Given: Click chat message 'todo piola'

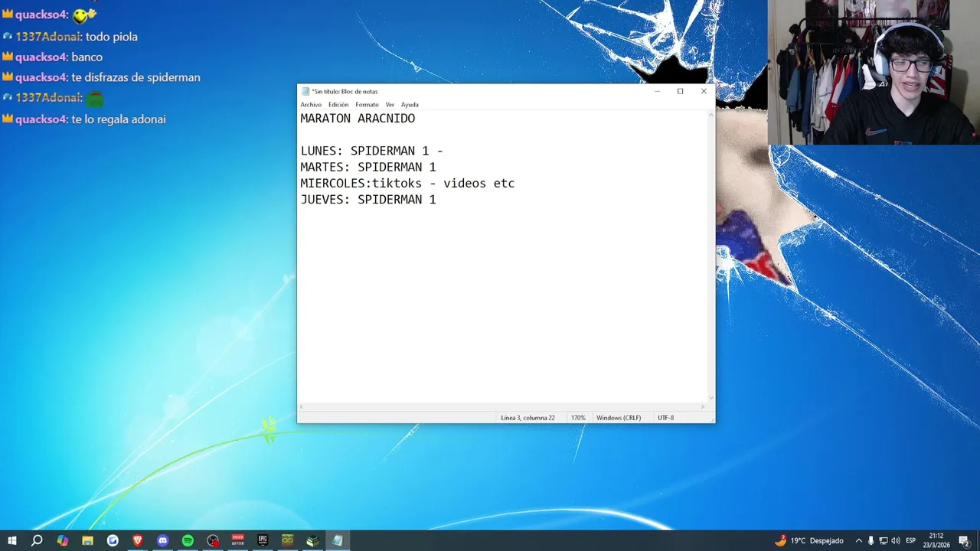Looking at the screenshot, I should coord(112,37).
